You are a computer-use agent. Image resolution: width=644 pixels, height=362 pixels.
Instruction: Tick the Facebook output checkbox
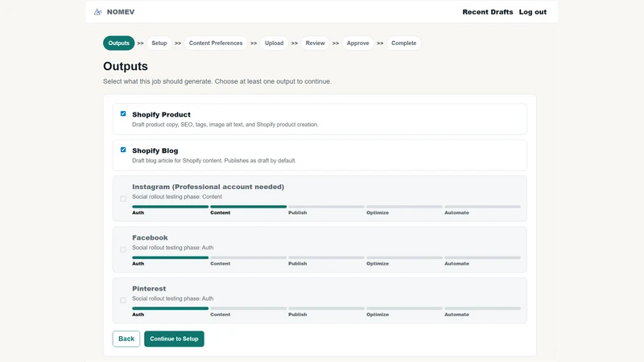pyautogui.click(x=123, y=249)
